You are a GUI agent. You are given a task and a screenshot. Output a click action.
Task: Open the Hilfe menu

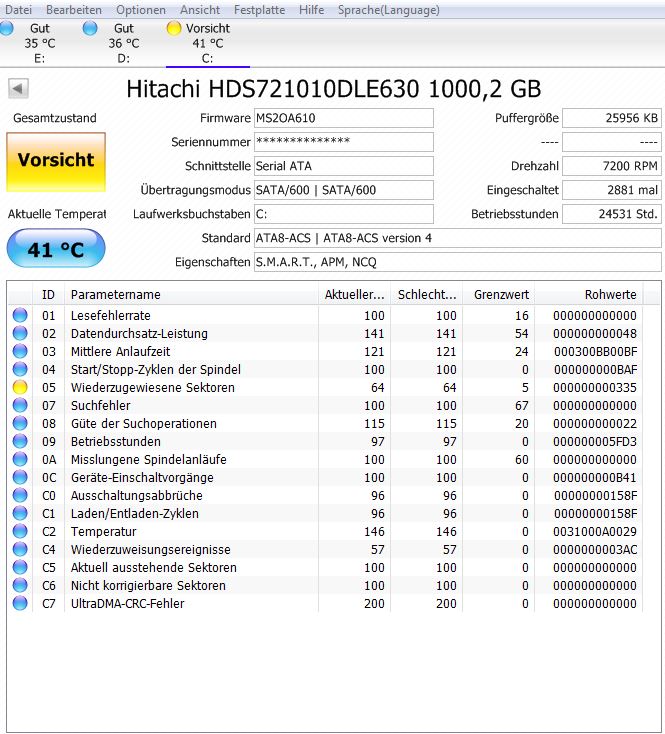[x=312, y=10]
